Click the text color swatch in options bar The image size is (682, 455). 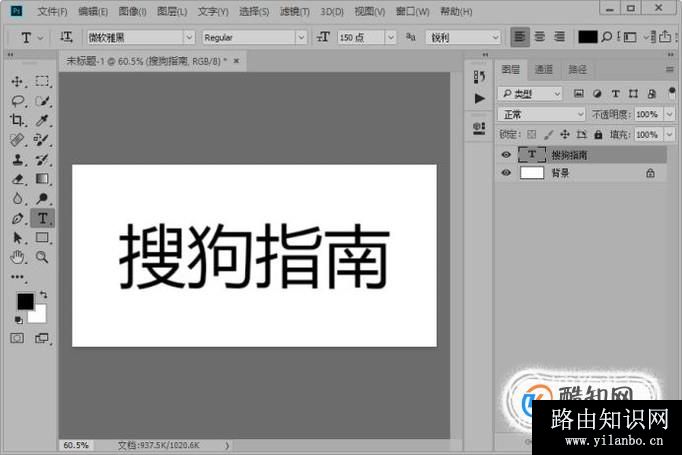pyautogui.click(x=588, y=37)
